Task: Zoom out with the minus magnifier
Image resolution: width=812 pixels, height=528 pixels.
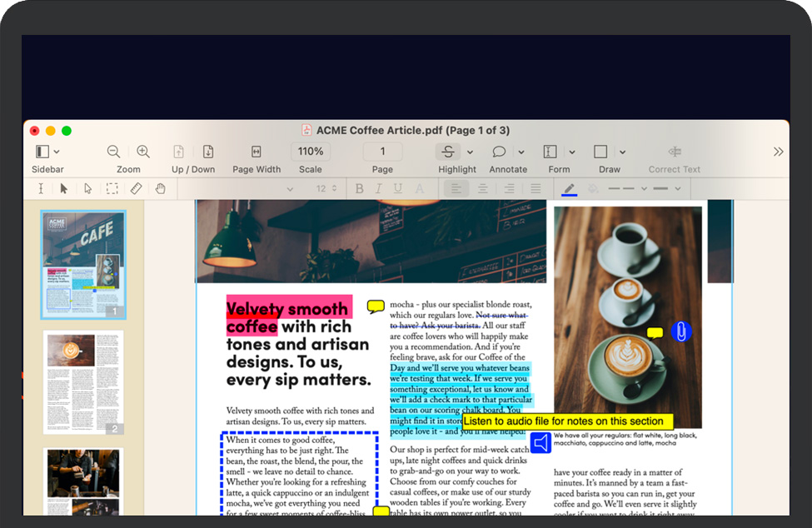Action: pyautogui.click(x=113, y=152)
